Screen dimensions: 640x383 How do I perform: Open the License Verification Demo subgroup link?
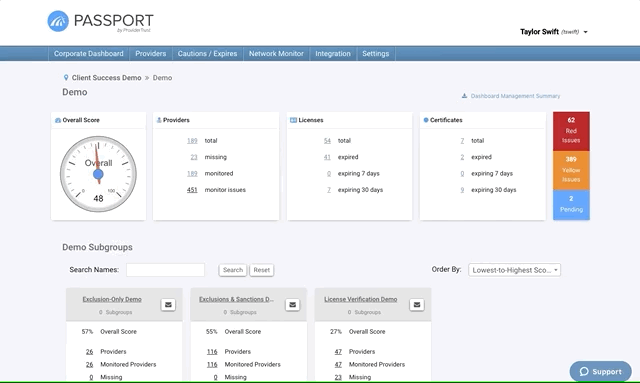pyautogui.click(x=360, y=299)
